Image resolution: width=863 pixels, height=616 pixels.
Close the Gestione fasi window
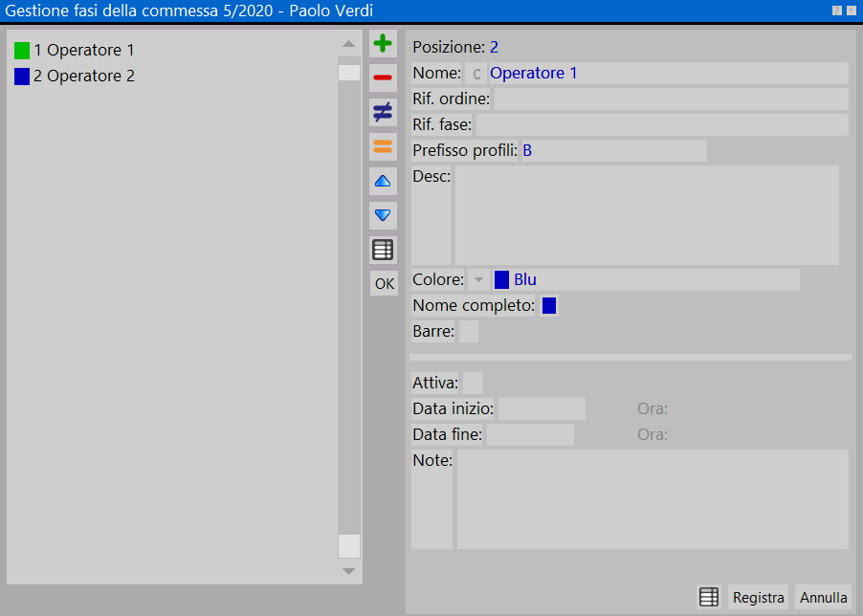(852, 11)
